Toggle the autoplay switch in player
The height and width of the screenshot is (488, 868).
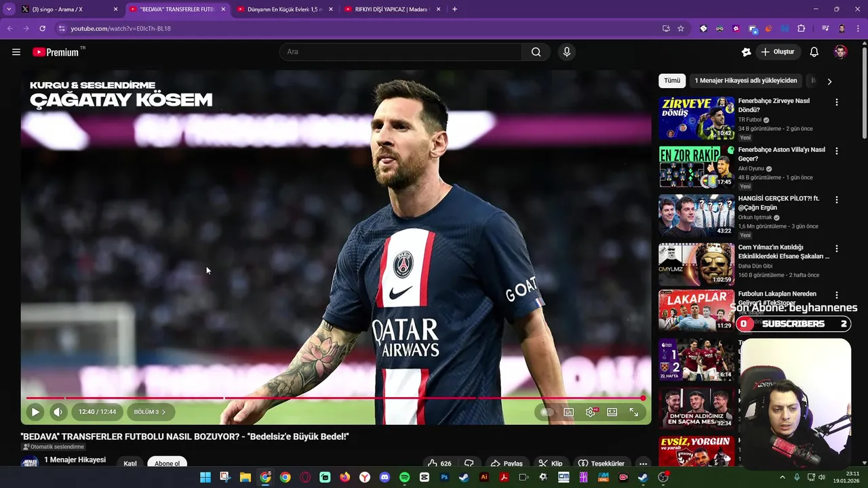547,411
